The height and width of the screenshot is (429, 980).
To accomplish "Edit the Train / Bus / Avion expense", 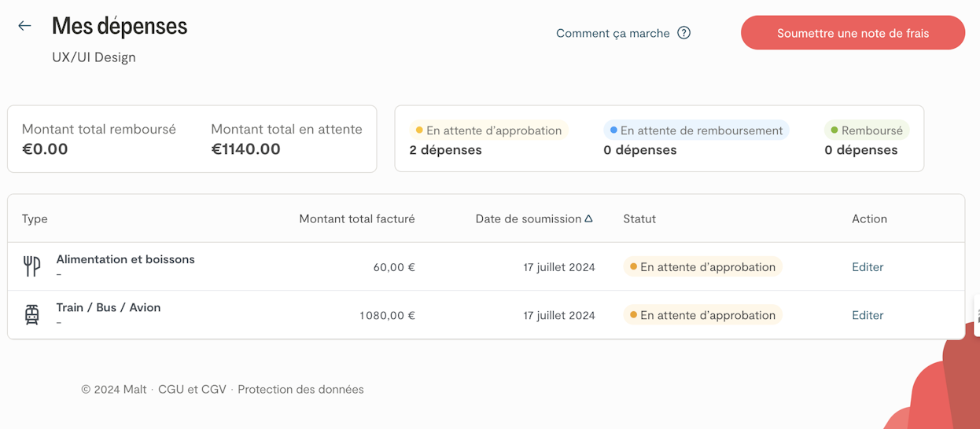I will (x=868, y=315).
